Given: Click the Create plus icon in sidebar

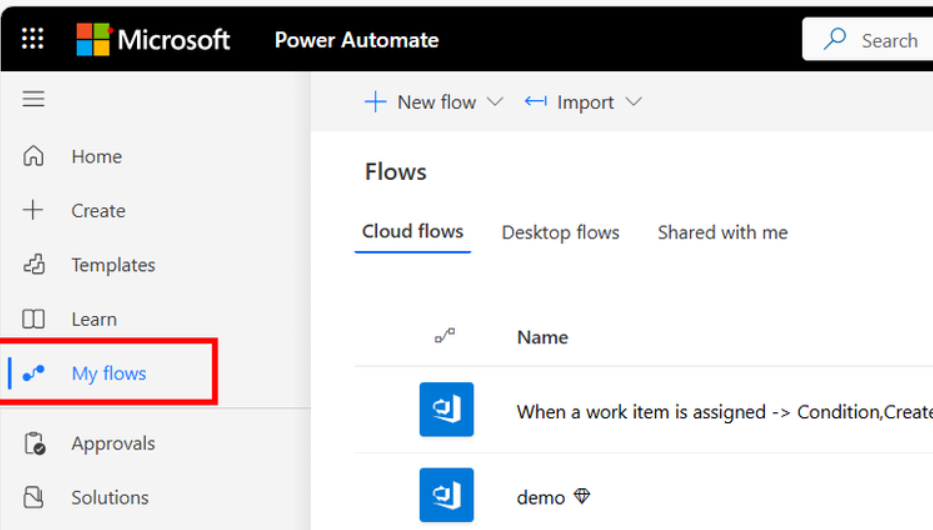Looking at the screenshot, I should [x=33, y=210].
